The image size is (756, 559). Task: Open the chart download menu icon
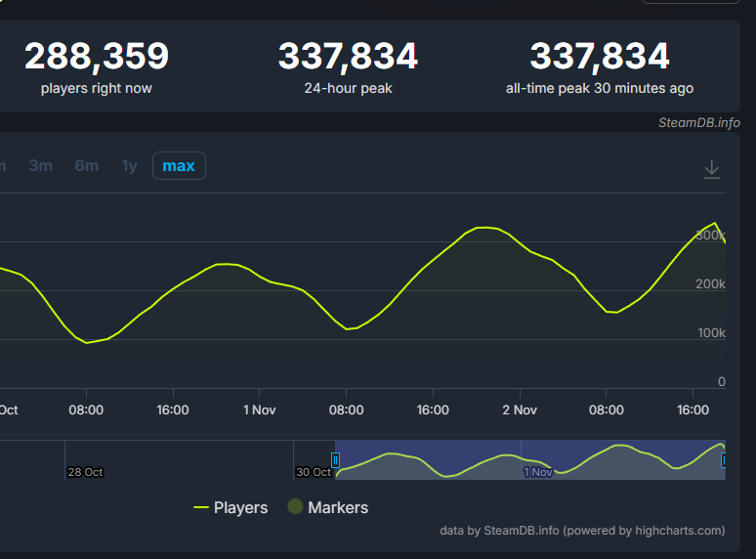[712, 169]
